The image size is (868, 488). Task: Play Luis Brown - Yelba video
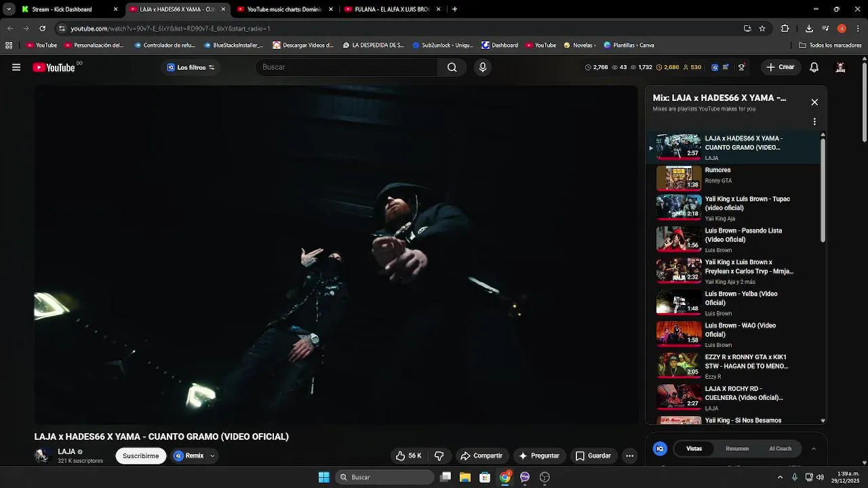pos(737,303)
